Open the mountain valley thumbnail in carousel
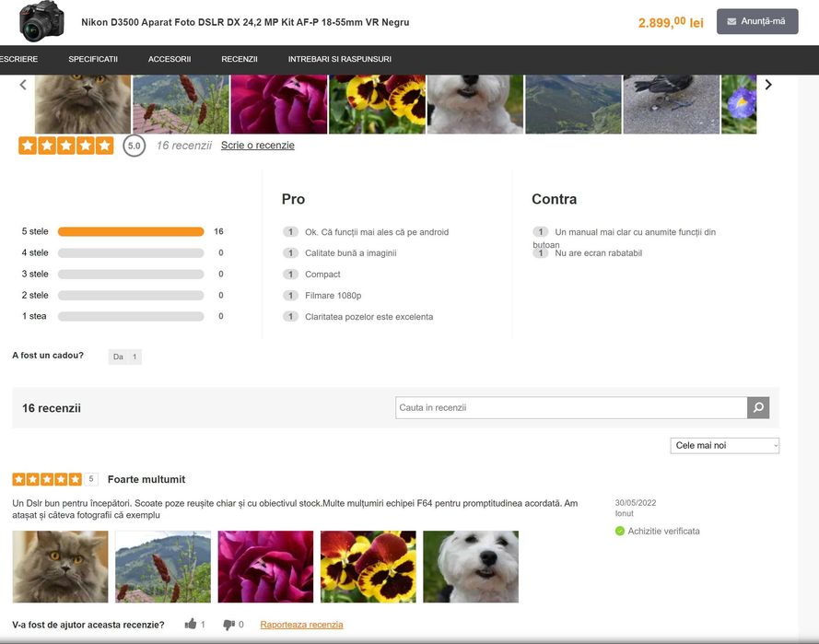 tap(574, 104)
